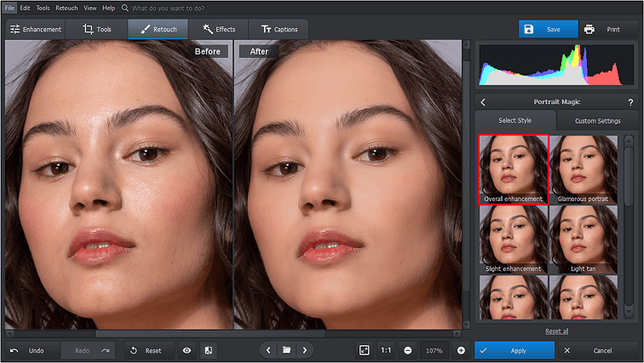Screen dimensions: 644x363
Task: Click the After label on the image
Action: point(259,51)
